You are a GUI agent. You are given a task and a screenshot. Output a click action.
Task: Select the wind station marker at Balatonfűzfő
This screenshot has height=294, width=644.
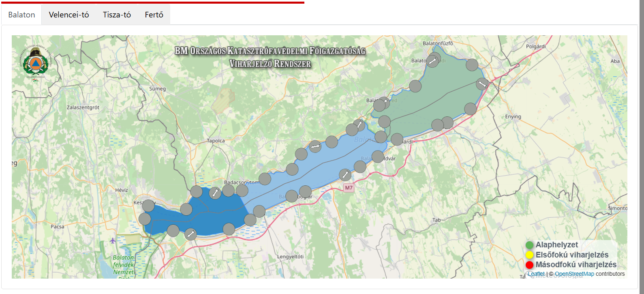coord(432,61)
